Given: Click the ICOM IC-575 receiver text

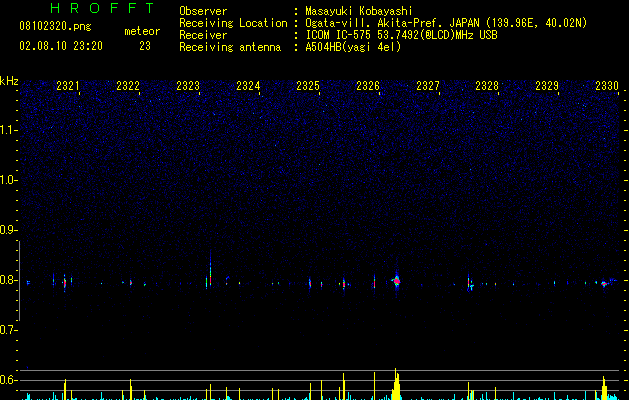Looking at the screenshot, I should [x=401, y=35].
